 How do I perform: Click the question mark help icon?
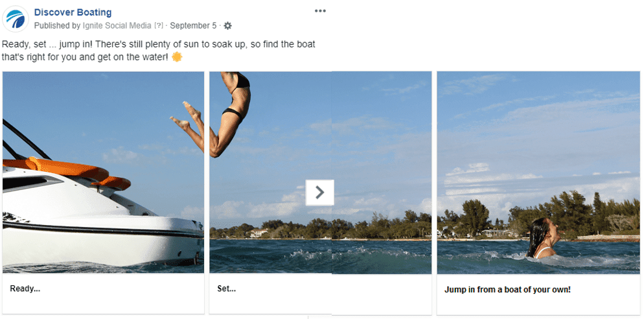(x=159, y=25)
